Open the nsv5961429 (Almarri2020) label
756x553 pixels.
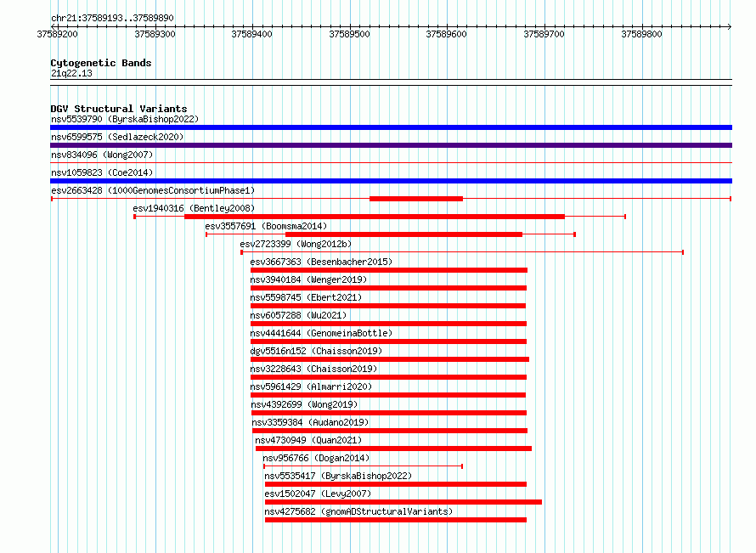pos(311,387)
